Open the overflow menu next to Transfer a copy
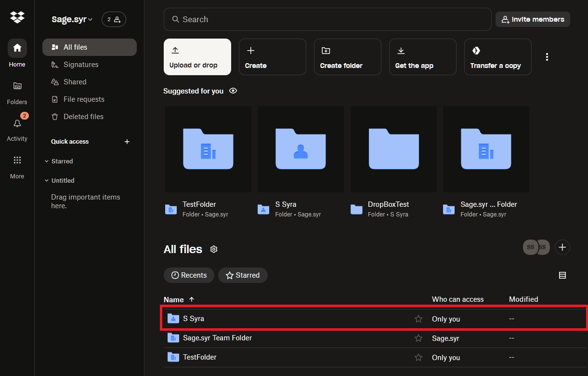The image size is (588, 376). [x=547, y=57]
